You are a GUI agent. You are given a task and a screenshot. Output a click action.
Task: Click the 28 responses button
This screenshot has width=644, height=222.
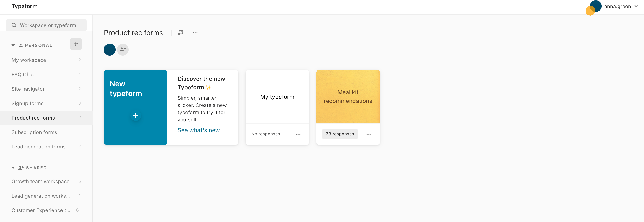340,134
